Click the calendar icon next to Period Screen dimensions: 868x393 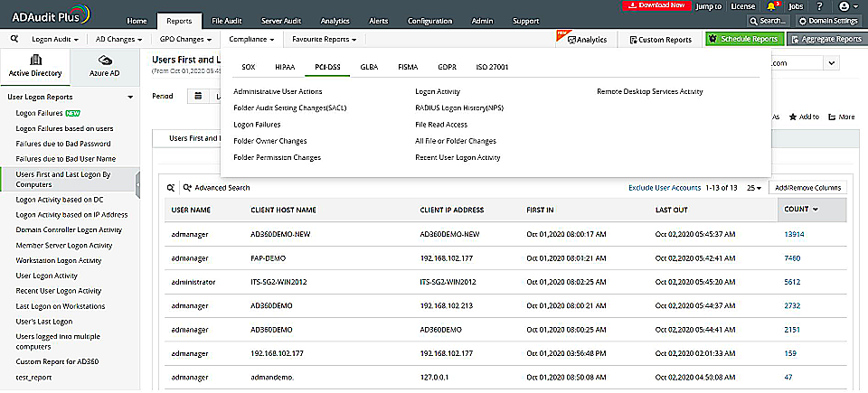[198, 96]
